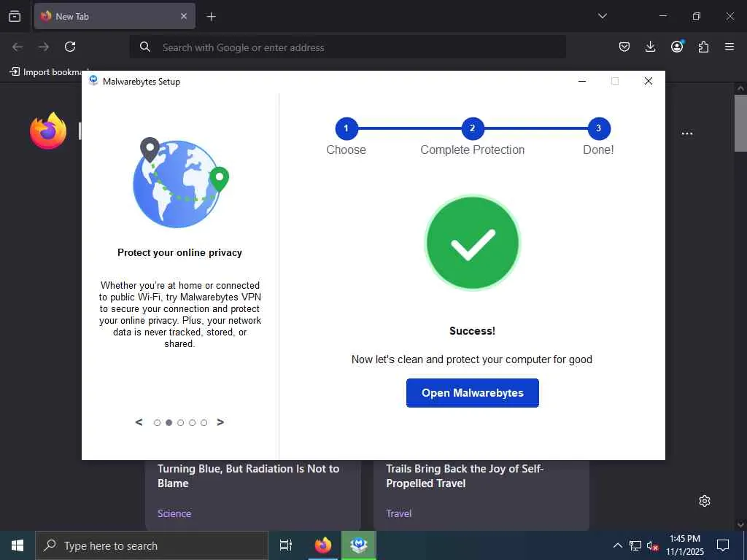Select fourth carousel dot indicator
Screen dimensions: 747x560
[192, 423]
